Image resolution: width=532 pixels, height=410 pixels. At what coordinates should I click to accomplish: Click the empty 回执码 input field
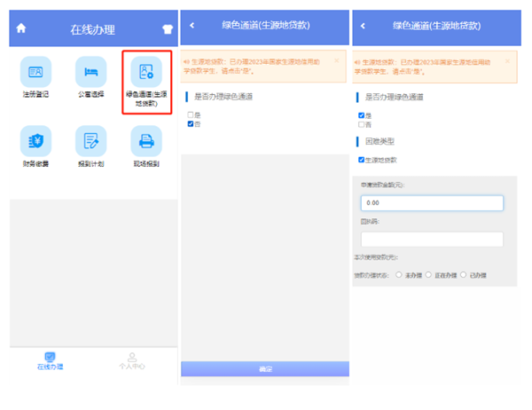[x=432, y=239]
